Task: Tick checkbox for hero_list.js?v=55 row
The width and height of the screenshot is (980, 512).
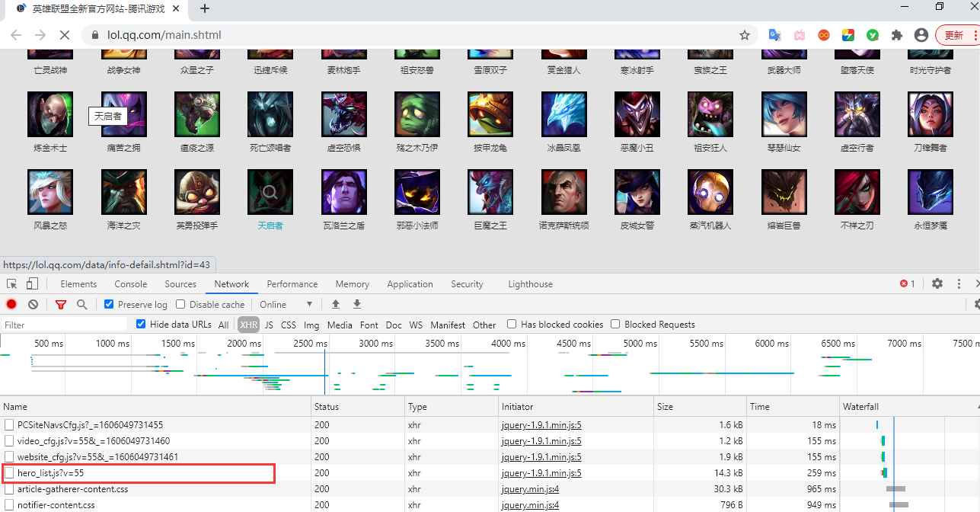Action: click(x=9, y=473)
